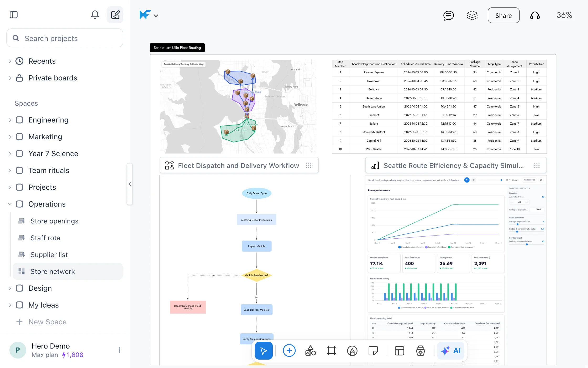Expand the Engineering space

tap(10, 120)
